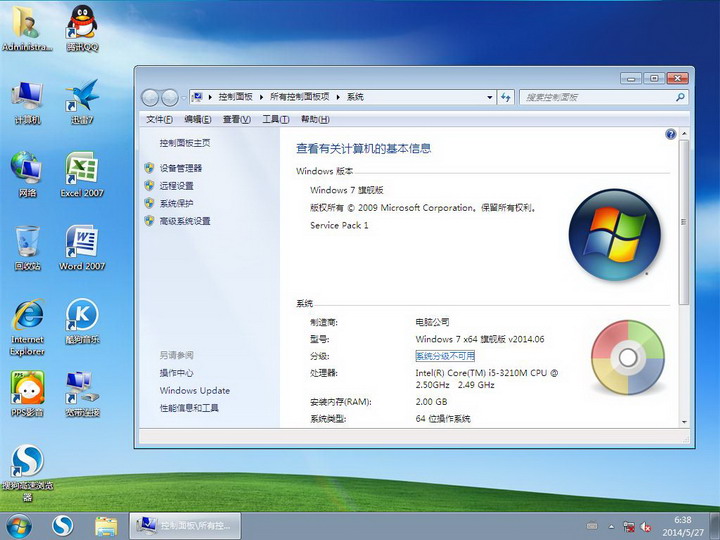Click the control panel taskbar button
Viewport: 720px width, 540px height.
(x=185, y=526)
